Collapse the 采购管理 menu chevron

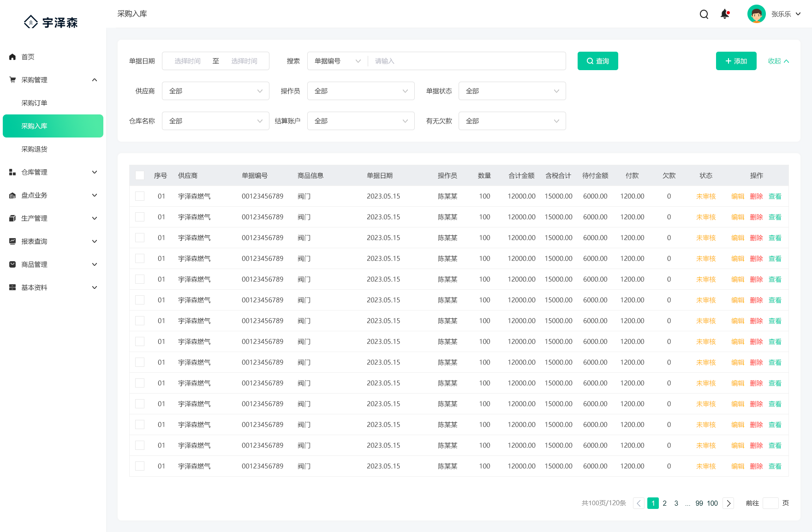point(95,80)
